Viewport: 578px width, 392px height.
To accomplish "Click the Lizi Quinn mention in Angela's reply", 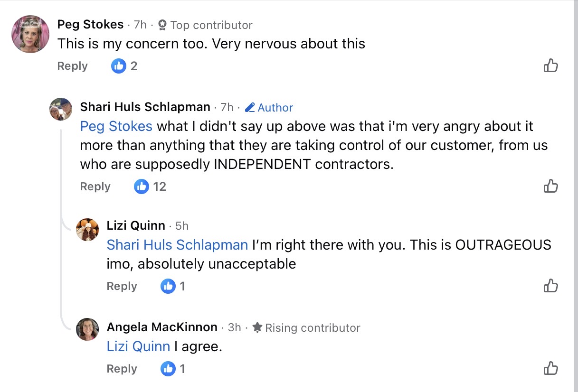I will point(138,346).
